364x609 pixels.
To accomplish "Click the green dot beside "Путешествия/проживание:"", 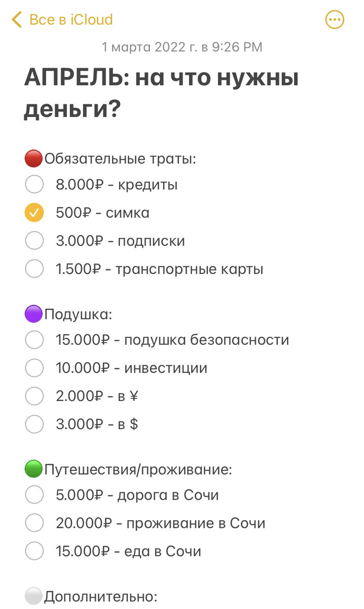I will click(x=33, y=469).
